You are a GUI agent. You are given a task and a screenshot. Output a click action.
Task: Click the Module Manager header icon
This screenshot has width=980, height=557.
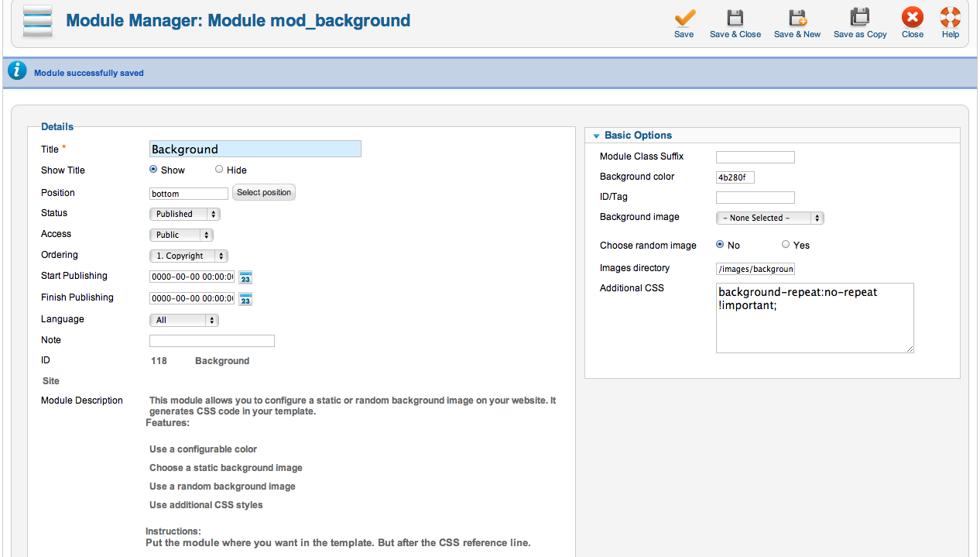pos(39,21)
